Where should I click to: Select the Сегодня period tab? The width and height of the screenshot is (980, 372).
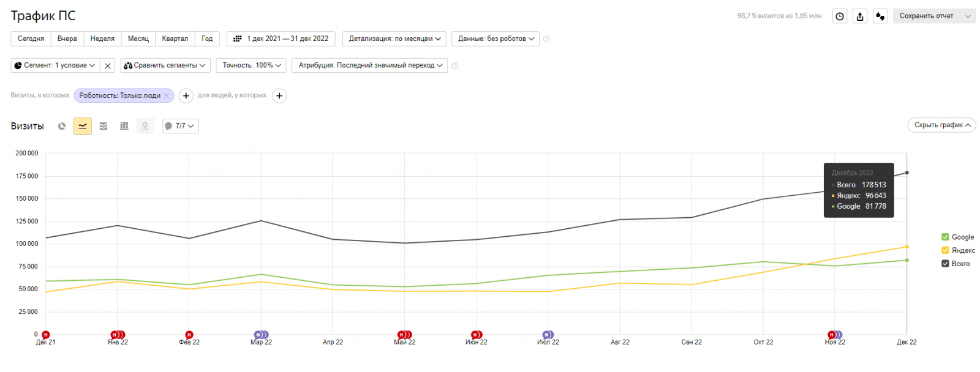pos(31,39)
